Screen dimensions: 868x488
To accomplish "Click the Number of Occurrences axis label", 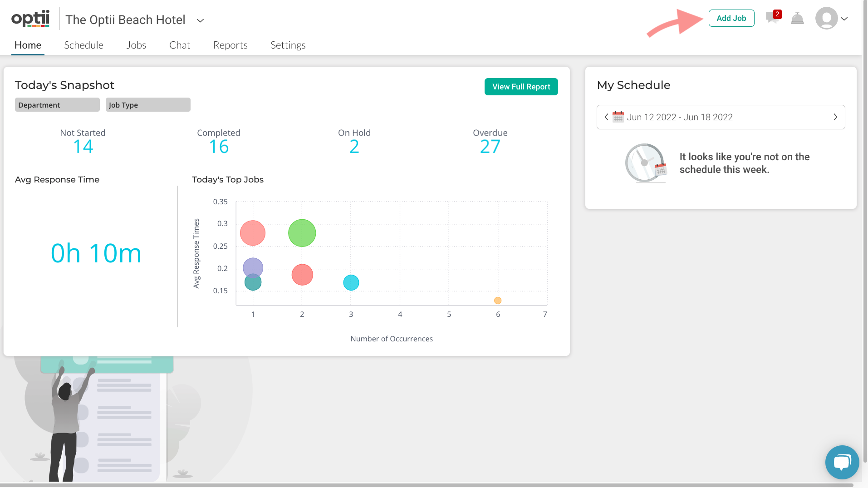I will click(x=392, y=339).
